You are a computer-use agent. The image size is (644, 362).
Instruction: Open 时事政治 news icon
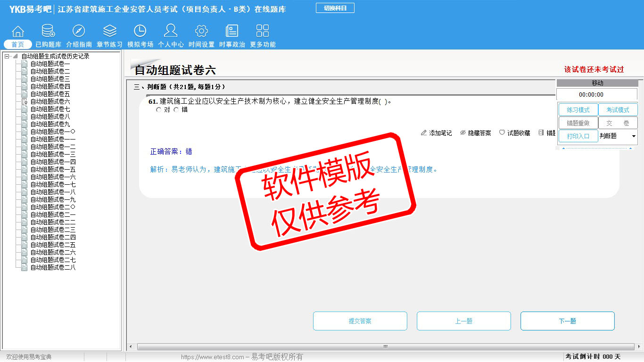pyautogui.click(x=232, y=32)
